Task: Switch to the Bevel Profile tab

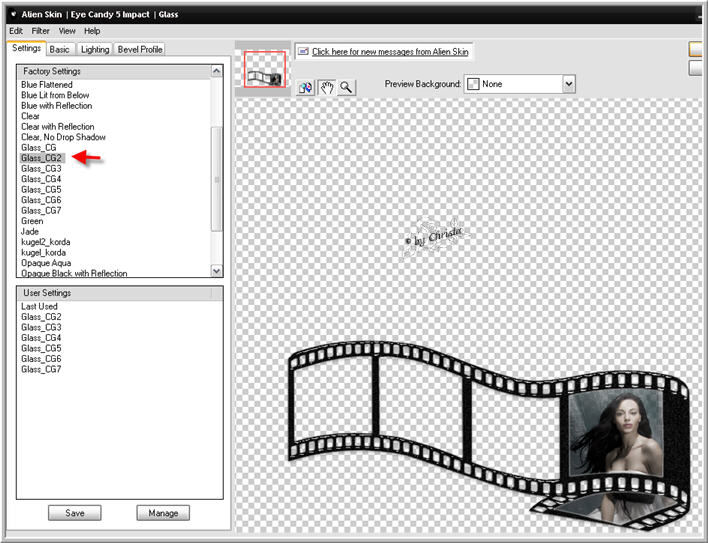Action: [140, 50]
